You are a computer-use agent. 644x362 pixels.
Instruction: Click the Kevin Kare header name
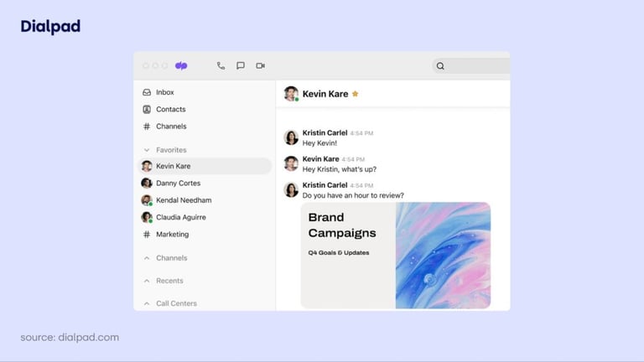tap(325, 94)
